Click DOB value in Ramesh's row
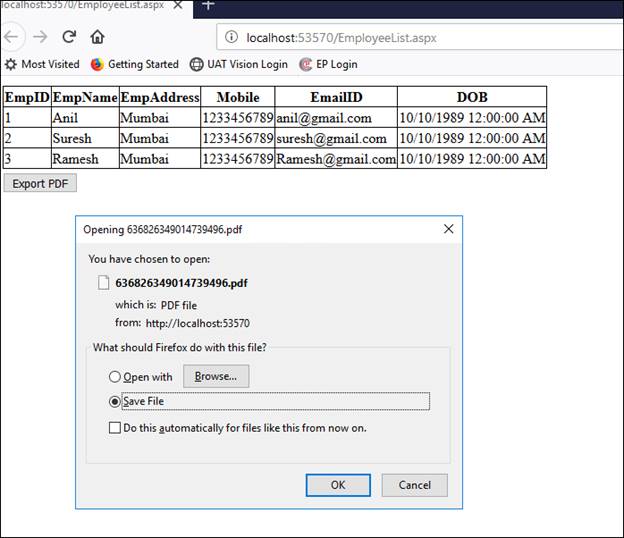 tap(472, 159)
